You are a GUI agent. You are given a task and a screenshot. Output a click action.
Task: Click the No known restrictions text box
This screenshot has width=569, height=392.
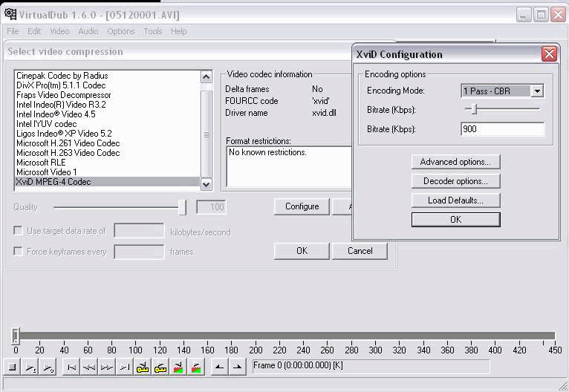coord(289,167)
